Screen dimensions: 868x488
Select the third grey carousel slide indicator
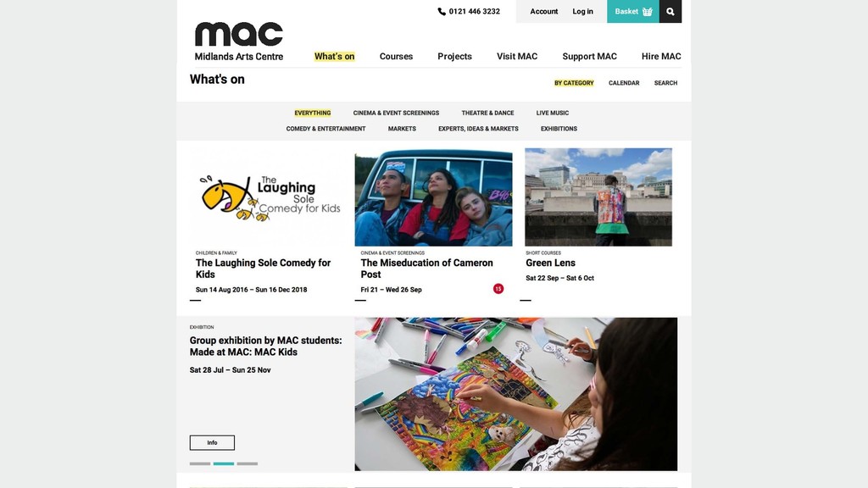coord(248,463)
